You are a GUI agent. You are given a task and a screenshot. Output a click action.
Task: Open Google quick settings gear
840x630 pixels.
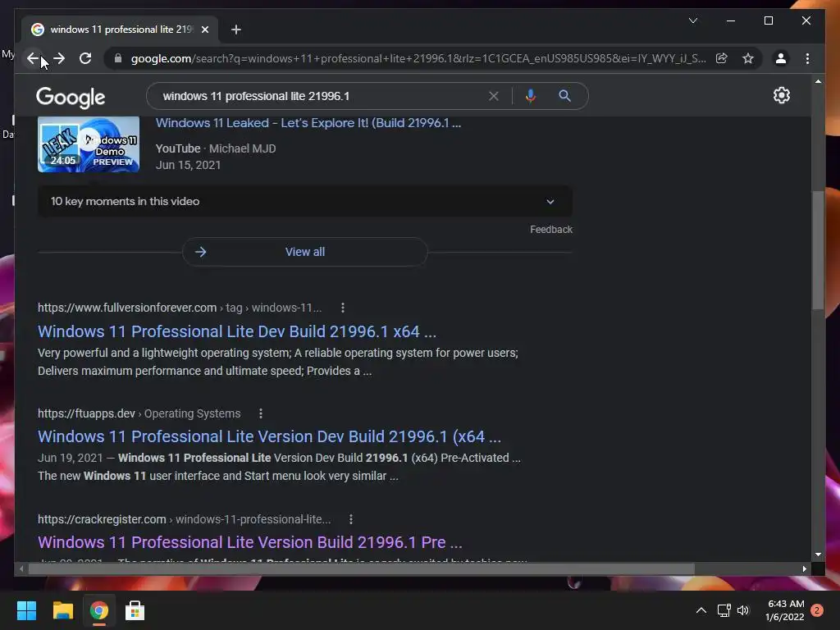pyautogui.click(x=781, y=95)
